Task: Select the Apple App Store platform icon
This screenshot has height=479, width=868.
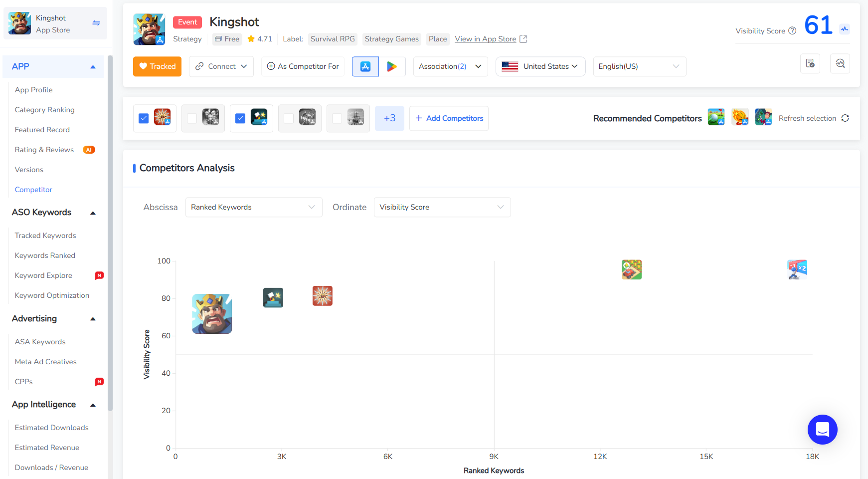Action: tap(365, 66)
